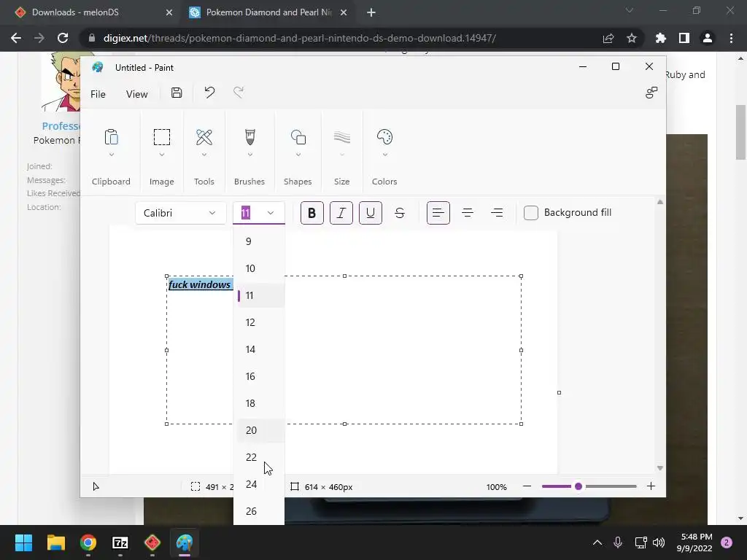Open the Clipboard paste tool
The height and width of the screenshot is (560, 747).
(111, 137)
